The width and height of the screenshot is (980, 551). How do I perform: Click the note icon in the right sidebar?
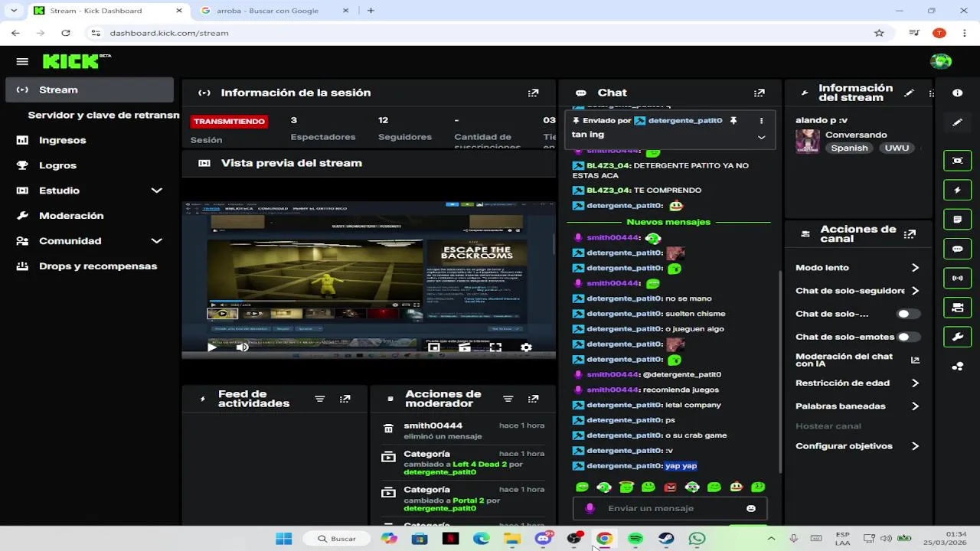pos(957,220)
